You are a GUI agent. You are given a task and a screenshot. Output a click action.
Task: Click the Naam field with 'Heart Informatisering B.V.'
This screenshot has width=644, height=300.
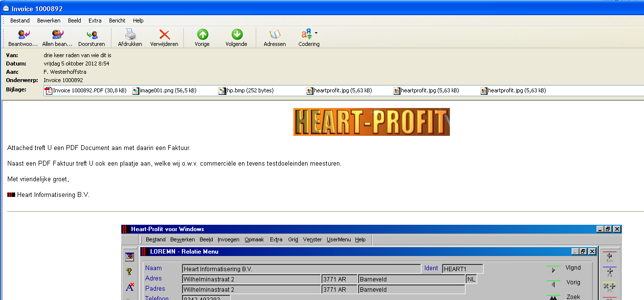coord(301,269)
